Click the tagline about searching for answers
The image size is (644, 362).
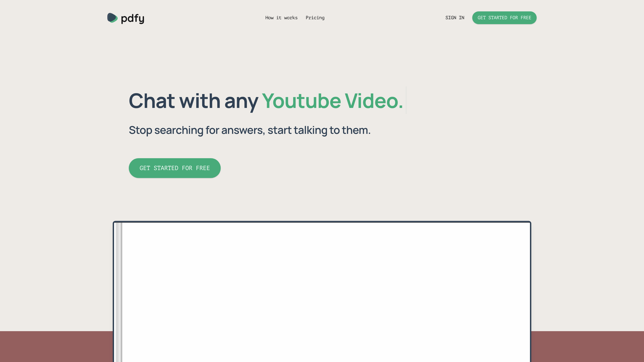pyautogui.click(x=250, y=130)
